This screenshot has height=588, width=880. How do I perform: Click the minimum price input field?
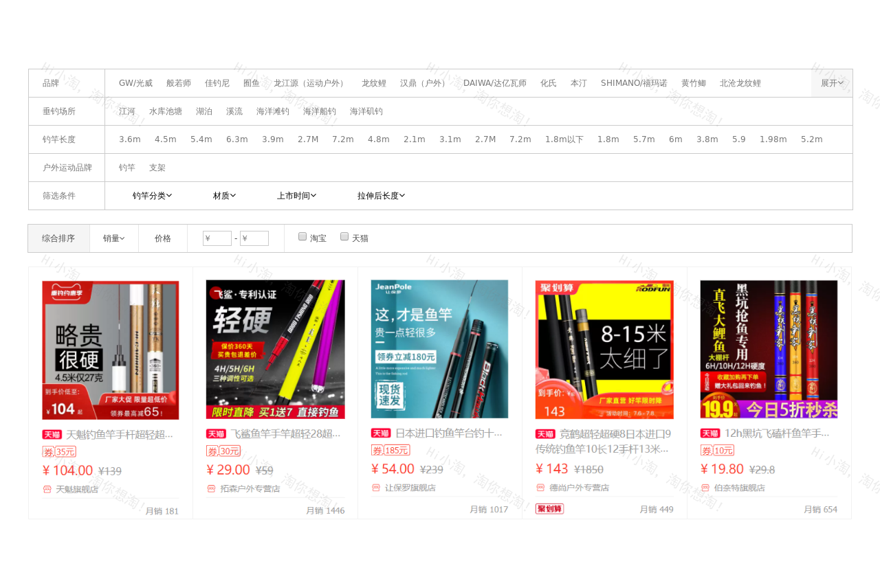coord(217,238)
